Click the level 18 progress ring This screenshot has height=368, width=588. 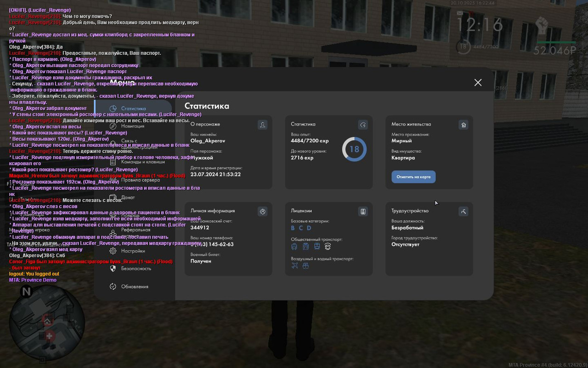pos(354,149)
